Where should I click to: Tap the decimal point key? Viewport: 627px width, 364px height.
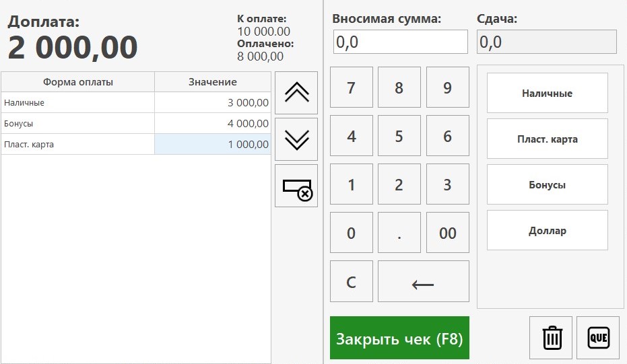click(x=399, y=233)
